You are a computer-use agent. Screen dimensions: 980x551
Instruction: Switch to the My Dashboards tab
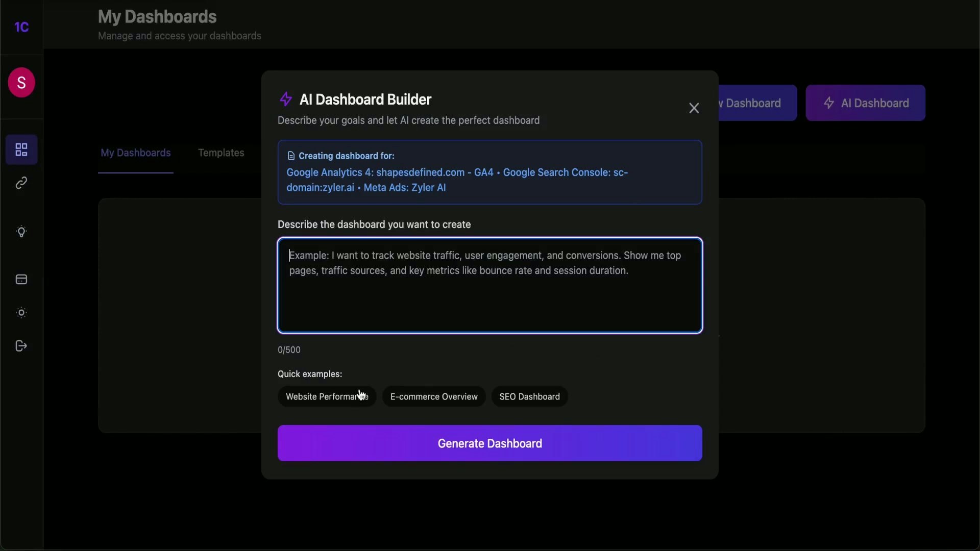coord(135,153)
